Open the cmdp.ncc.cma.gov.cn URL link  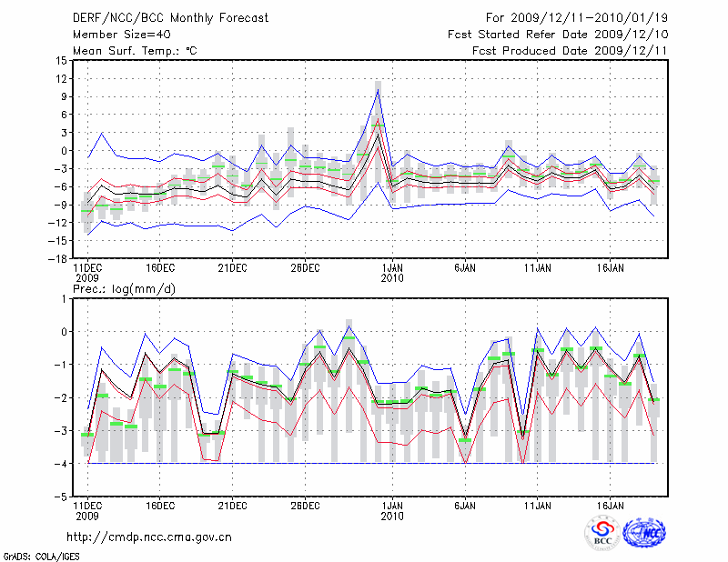(x=149, y=537)
